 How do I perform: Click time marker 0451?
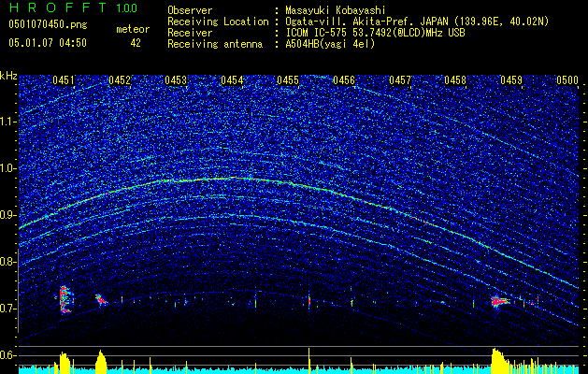point(63,80)
